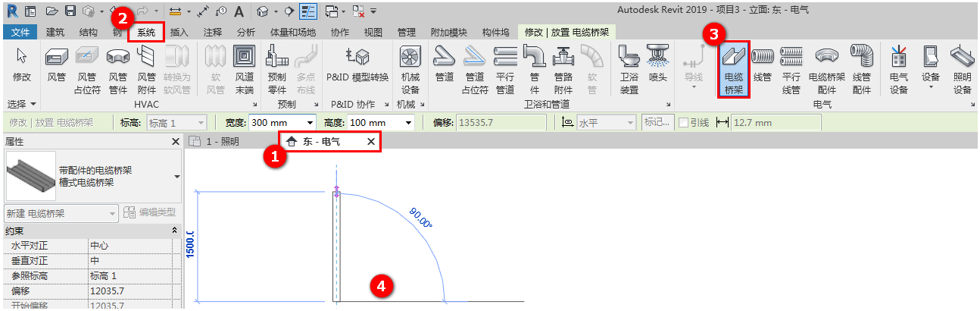
Task: Close the 东 - 电气 view tab
Action: [370, 141]
